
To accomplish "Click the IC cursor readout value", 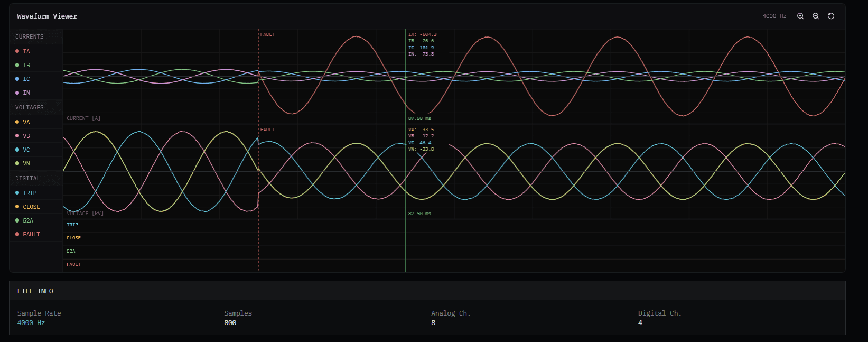I will pyautogui.click(x=421, y=48).
